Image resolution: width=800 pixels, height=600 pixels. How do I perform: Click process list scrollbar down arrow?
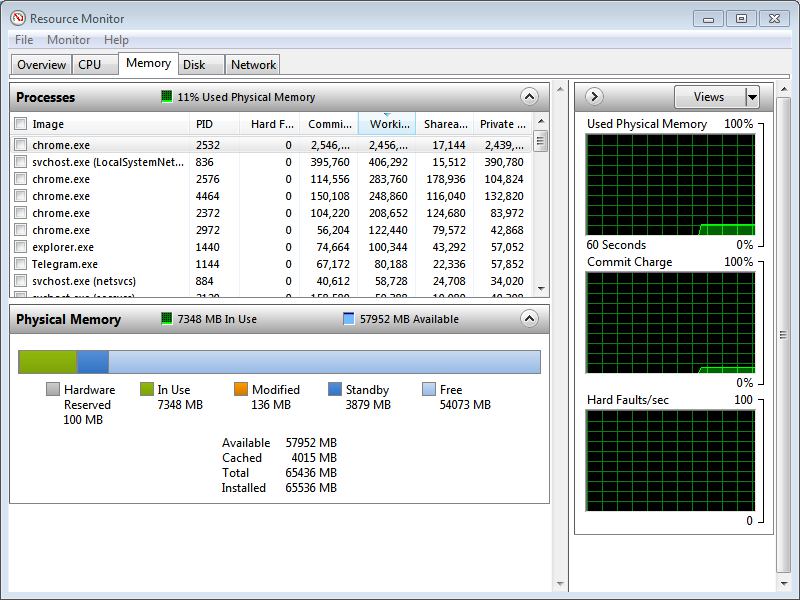tap(541, 289)
